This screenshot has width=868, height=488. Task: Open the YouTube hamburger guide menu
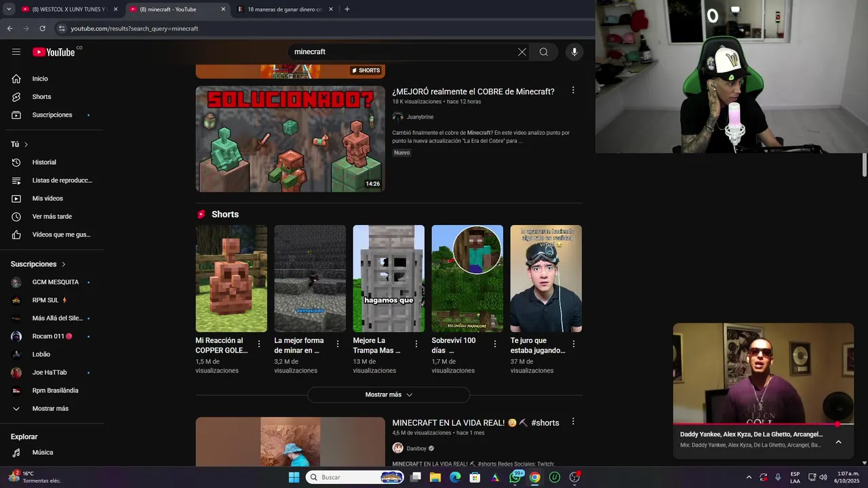(16, 52)
